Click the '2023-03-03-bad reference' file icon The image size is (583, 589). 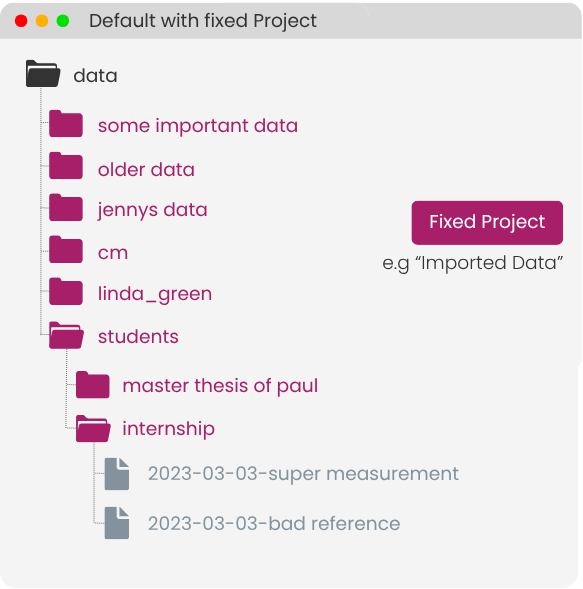(x=117, y=523)
